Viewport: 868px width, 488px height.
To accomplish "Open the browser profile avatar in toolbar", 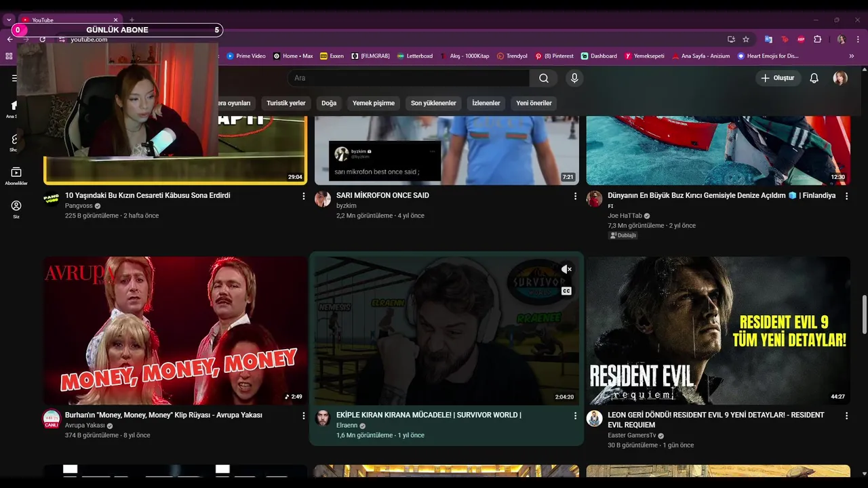I will point(841,39).
